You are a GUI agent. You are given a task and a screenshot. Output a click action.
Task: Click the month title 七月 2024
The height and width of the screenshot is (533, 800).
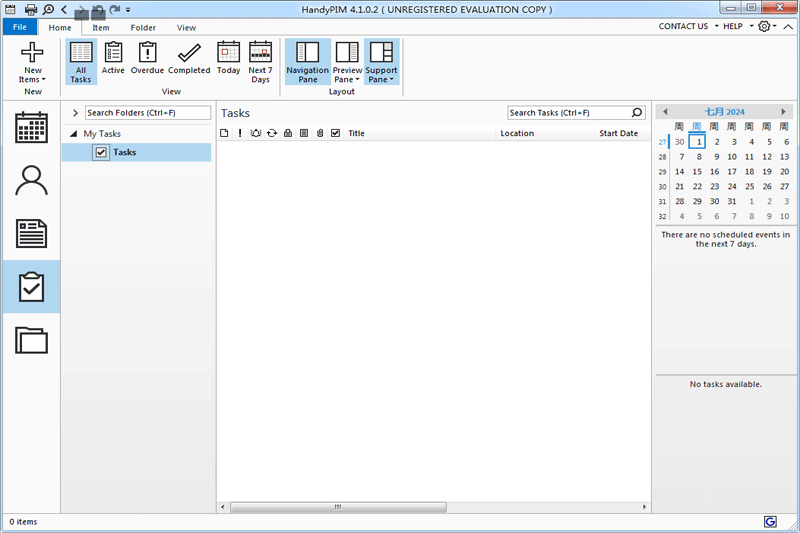click(724, 112)
